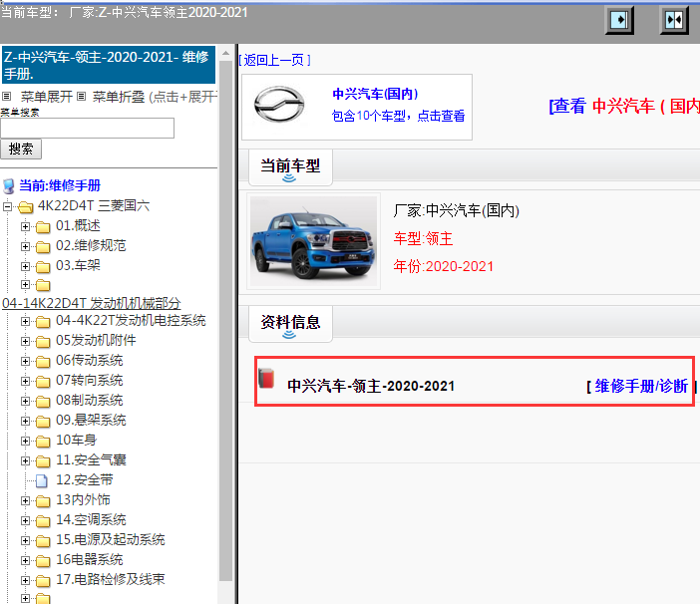Click the folder icon for 4K22D4T 三菱国六
700x604 pixels.
pos(26,207)
